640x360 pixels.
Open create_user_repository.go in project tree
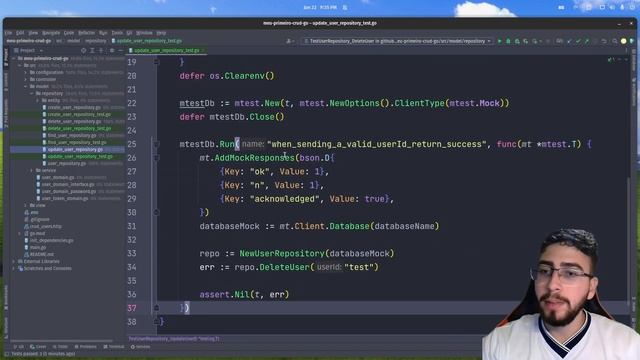[x=74, y=107]
